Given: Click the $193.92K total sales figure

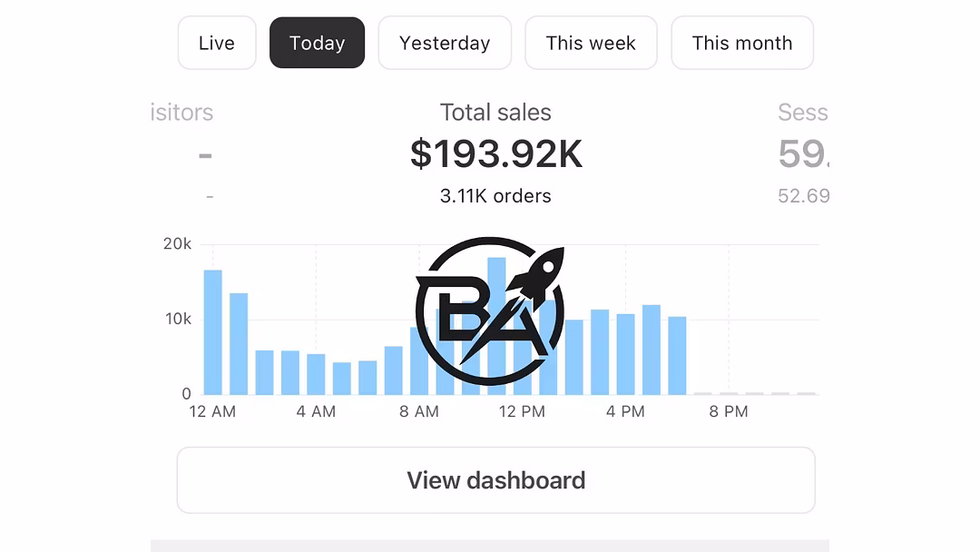Looking at the screenshot, I should click(x=495, y=154).
